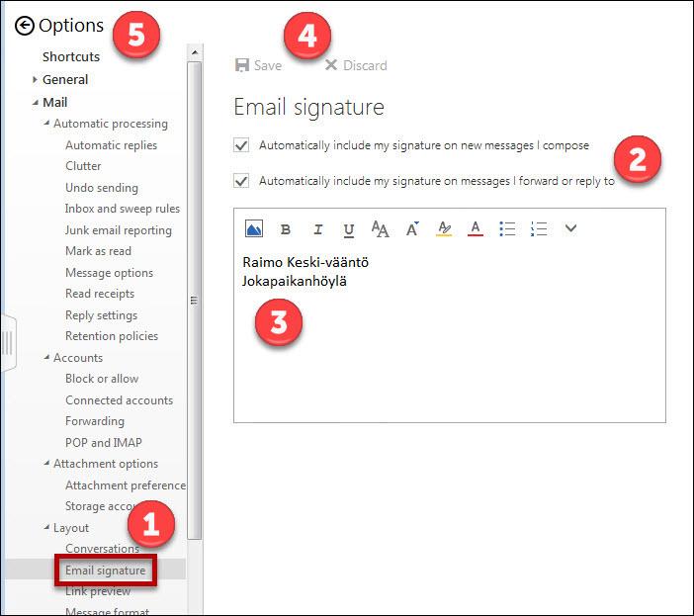Select Link preview entry

(x=98, y=590)
